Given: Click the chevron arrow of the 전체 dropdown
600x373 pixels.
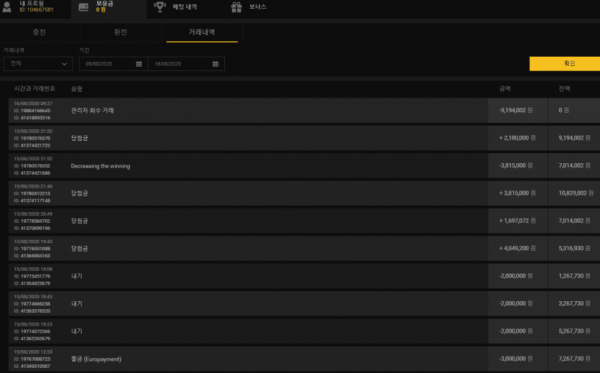Looking at the screenshot, I should point(64,64).
